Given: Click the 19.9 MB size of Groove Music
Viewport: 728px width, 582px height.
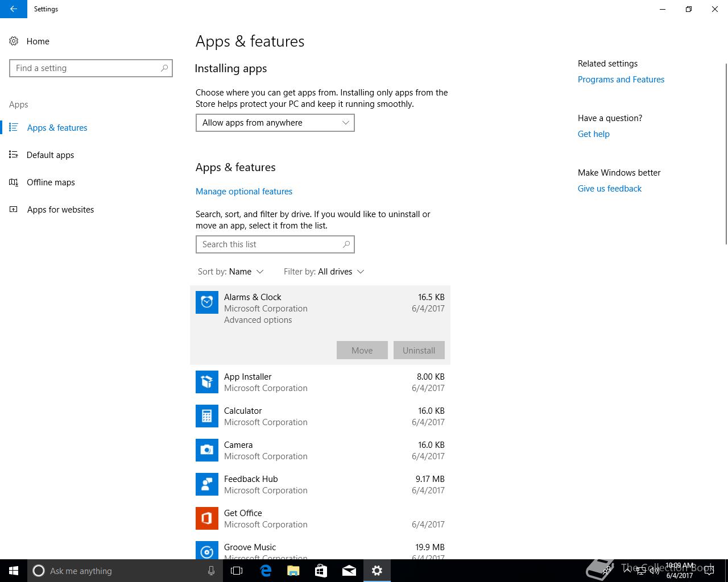Looking at the screenshot, I should (x=430, y=547).
